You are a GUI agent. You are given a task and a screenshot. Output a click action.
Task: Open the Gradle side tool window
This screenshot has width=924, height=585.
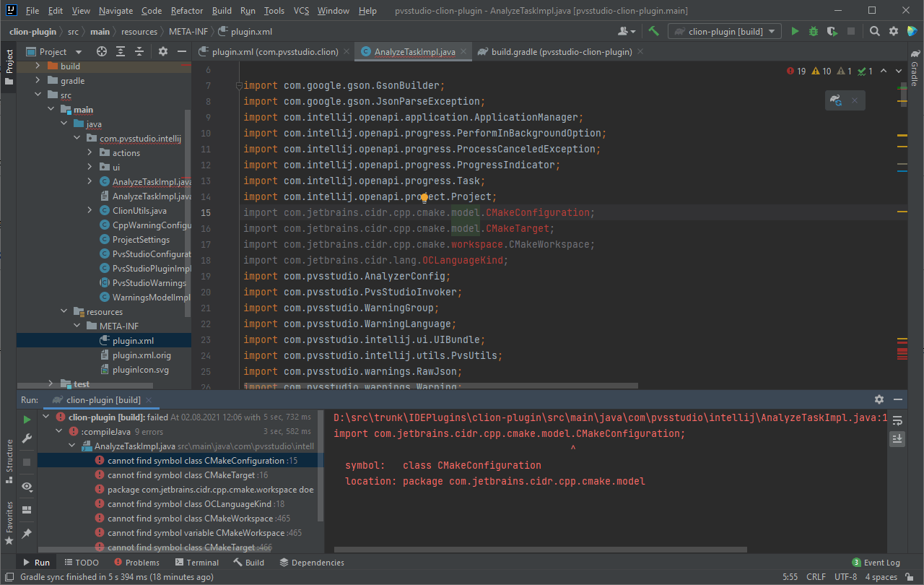915,69
